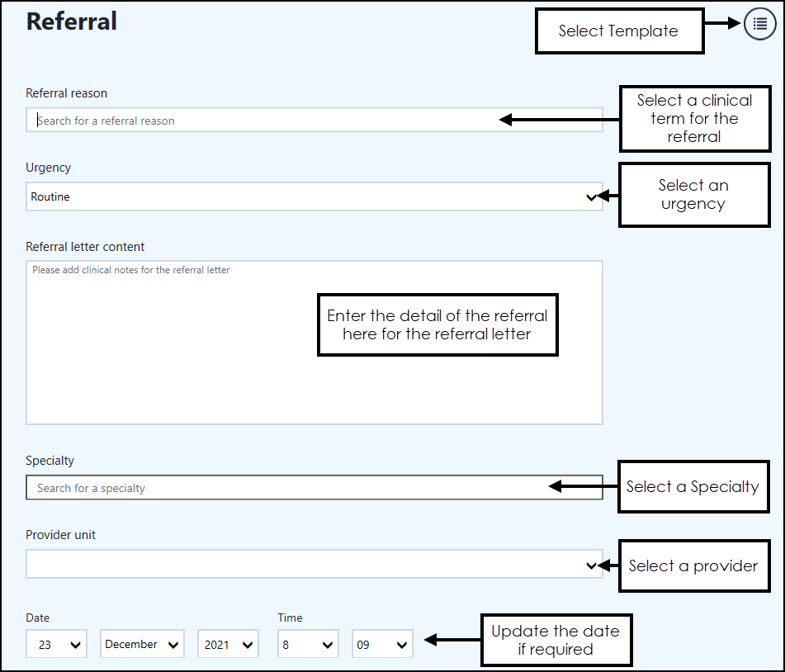The image size is (785, 672).
Task: Open the month dropdown showing December
Action: pyautogui.click(x=141, y=645)
